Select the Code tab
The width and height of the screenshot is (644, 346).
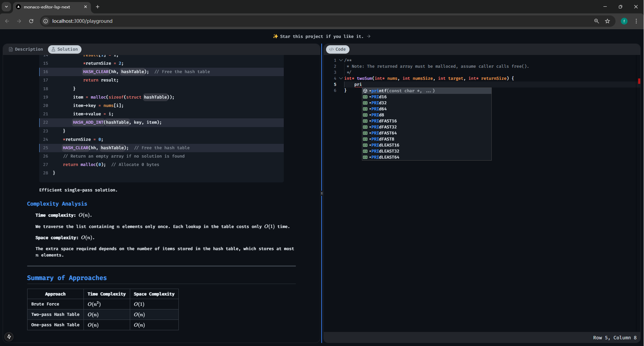(x=337, y=49)
